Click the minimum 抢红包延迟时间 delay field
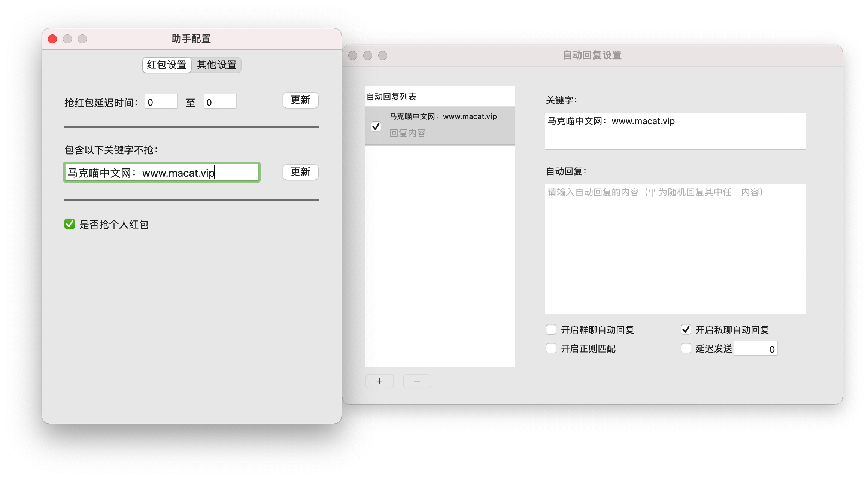The image size is (868, 479). 161,102
